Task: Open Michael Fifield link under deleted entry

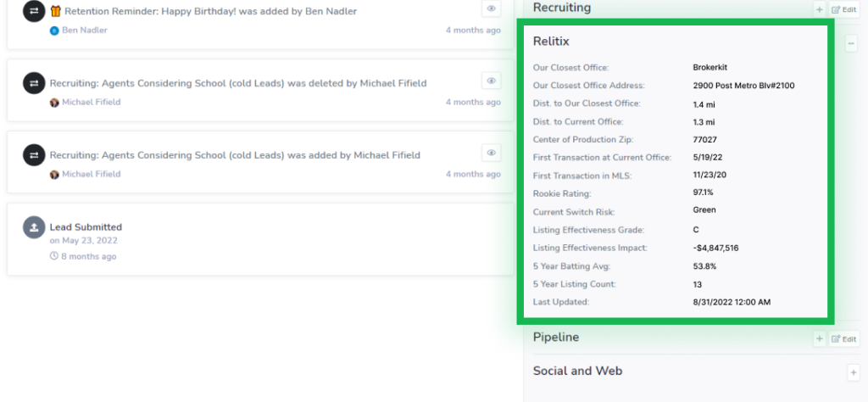Action: (x=91, y=102)
